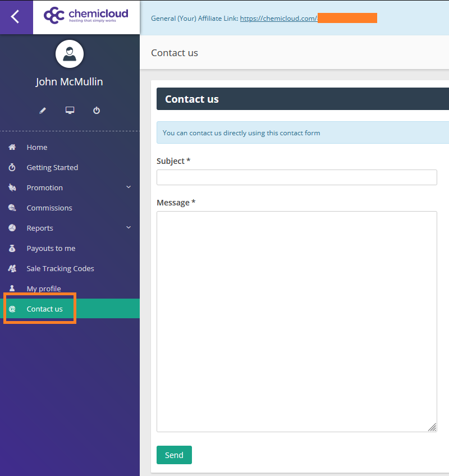Viewport: 449px width, 476px height.
Task: Grab the Message box resize handle
Action: pos(432,427)
